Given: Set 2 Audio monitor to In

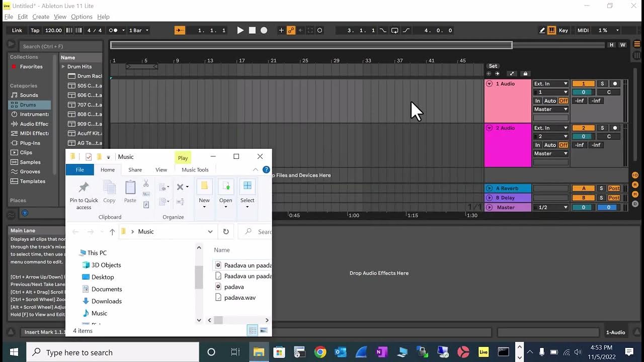Looking at the screenshot, I should click(537, 145).
